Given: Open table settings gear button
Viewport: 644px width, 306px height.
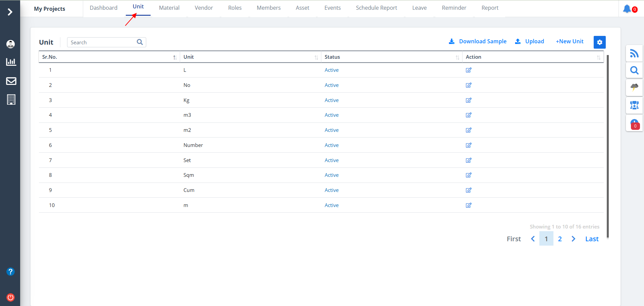Looking at the screenshot, I should (599, 42).
